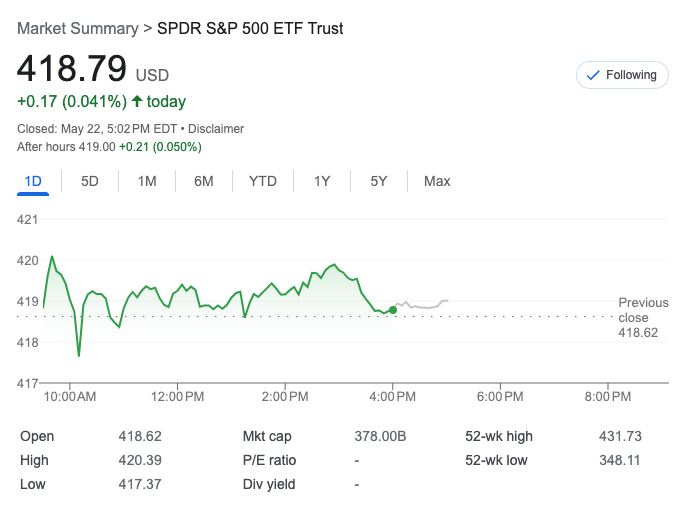Click the Mkt cap value 378.00B

pyautogui.click(x=380, y=436)
